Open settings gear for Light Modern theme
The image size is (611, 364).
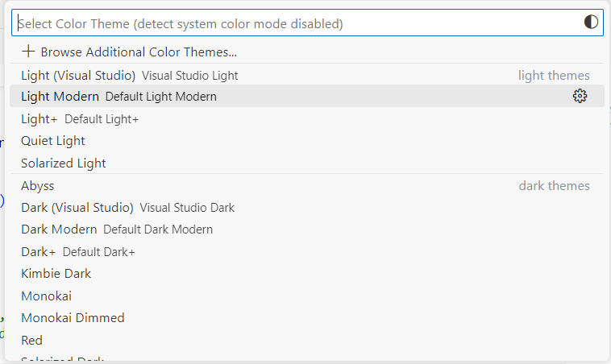580,96
